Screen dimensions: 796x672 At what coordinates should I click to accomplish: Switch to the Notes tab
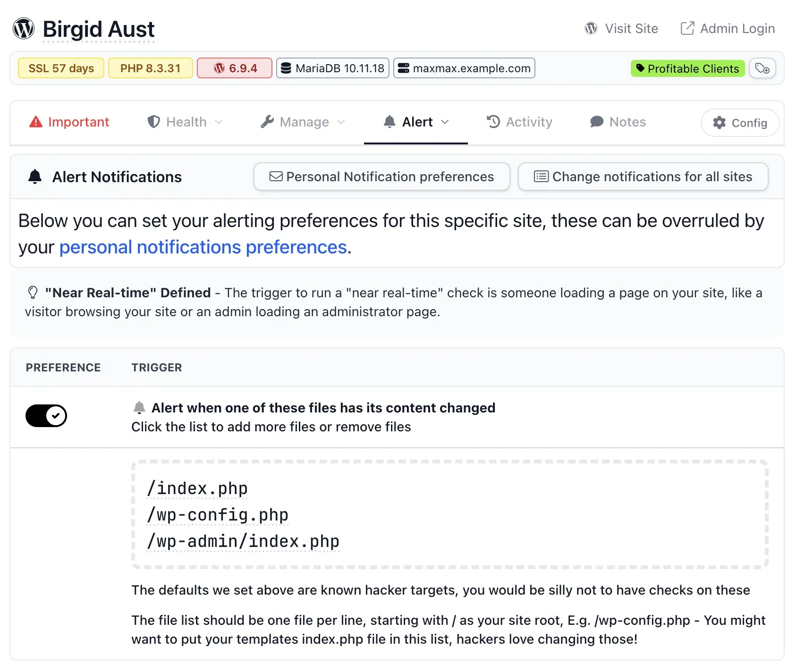point(618,122)
